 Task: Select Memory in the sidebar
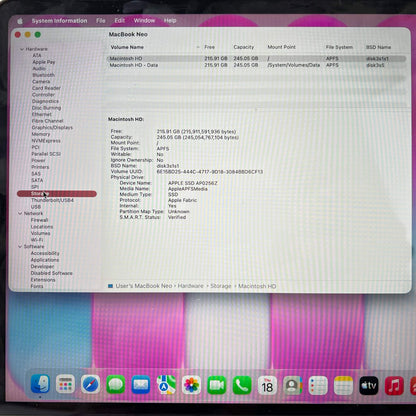(x=41, y=134)
